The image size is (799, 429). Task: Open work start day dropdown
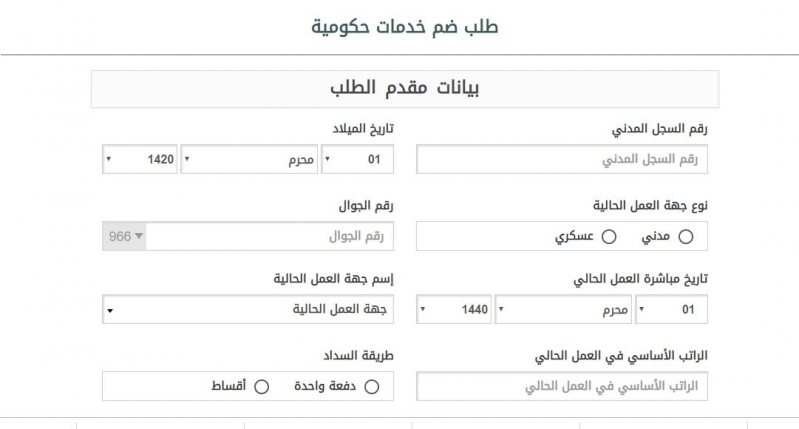[x=671, y=309]
